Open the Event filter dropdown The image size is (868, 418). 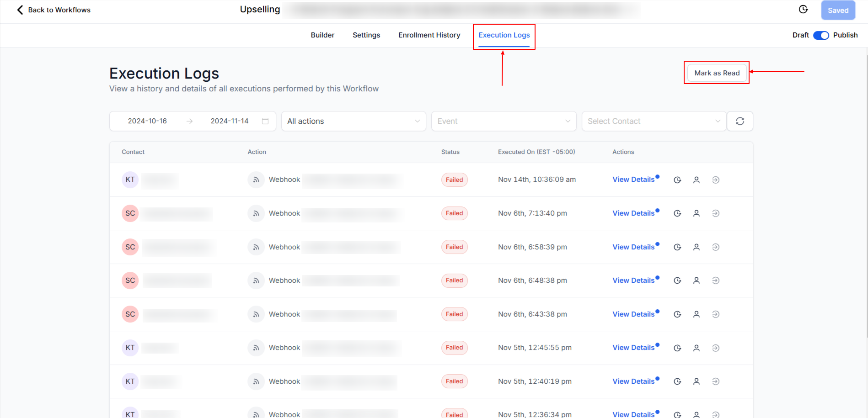(503, 121)
